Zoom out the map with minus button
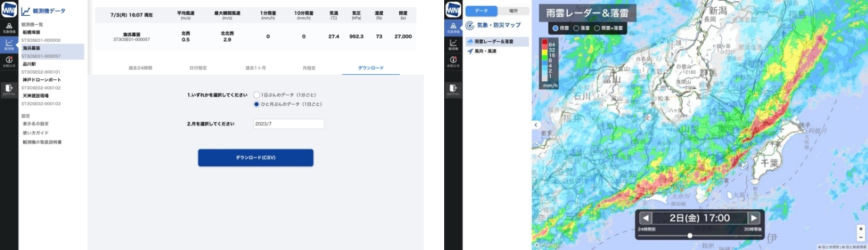The image size is (868, 250). click(860, 237)
